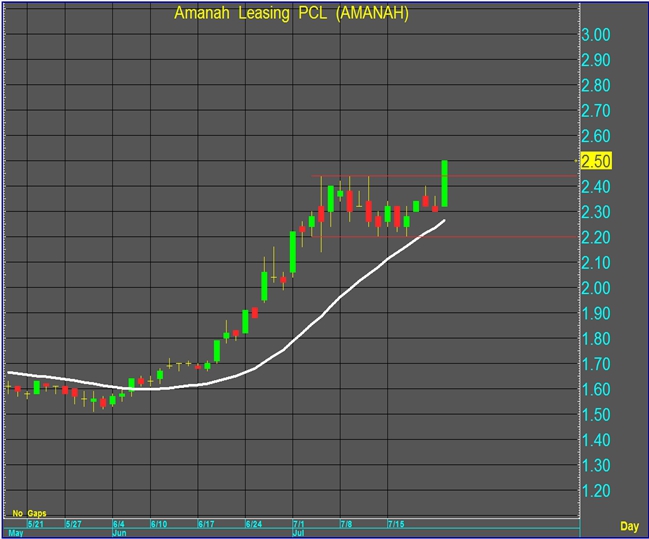649x539 pixels.
Task: Click the 2.00 price axis label
Action: pos(596,288)
